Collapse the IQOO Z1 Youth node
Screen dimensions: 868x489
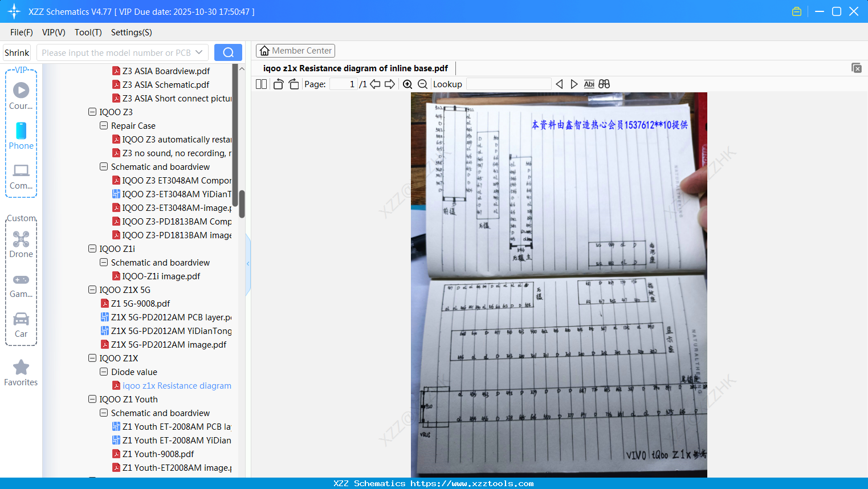click(92, 400)
